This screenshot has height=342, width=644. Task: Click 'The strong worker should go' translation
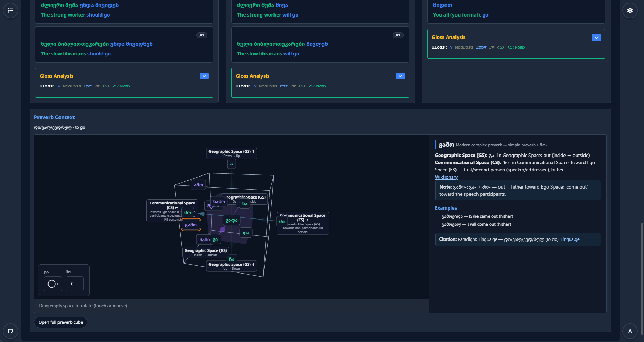pos(75,15)
